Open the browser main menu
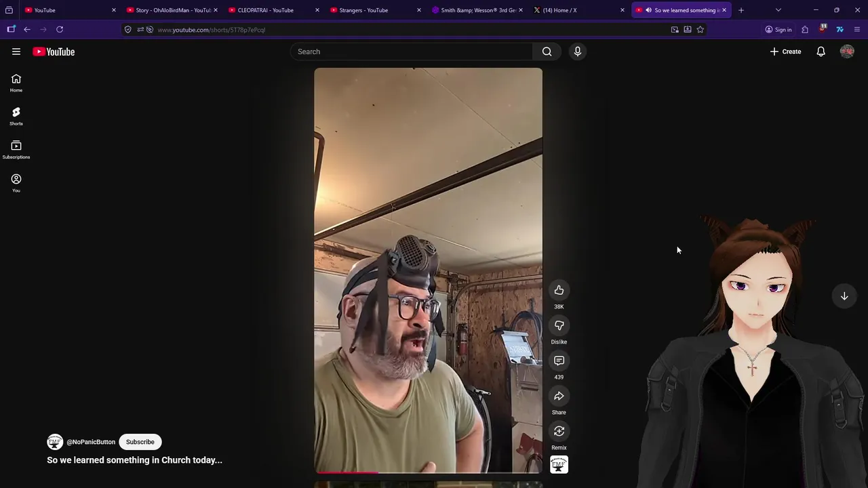 pos(857,30)
